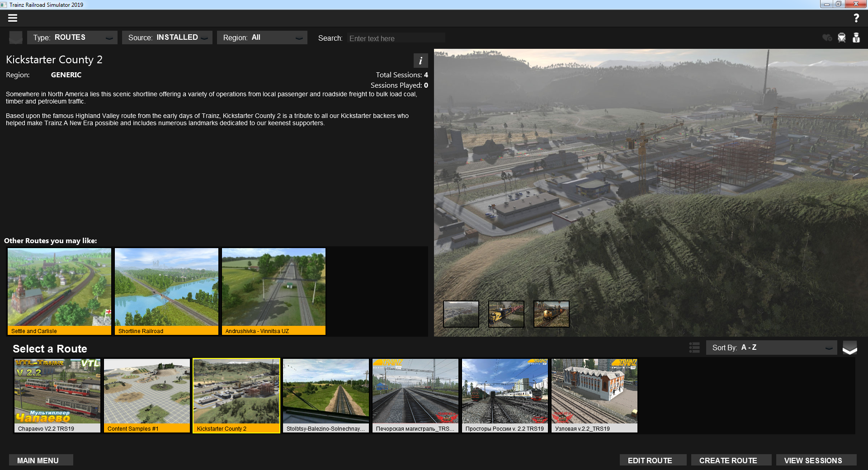This screenshot has height=470, width=868.
Task: Open the help question mark
Action: coord(856,18)
